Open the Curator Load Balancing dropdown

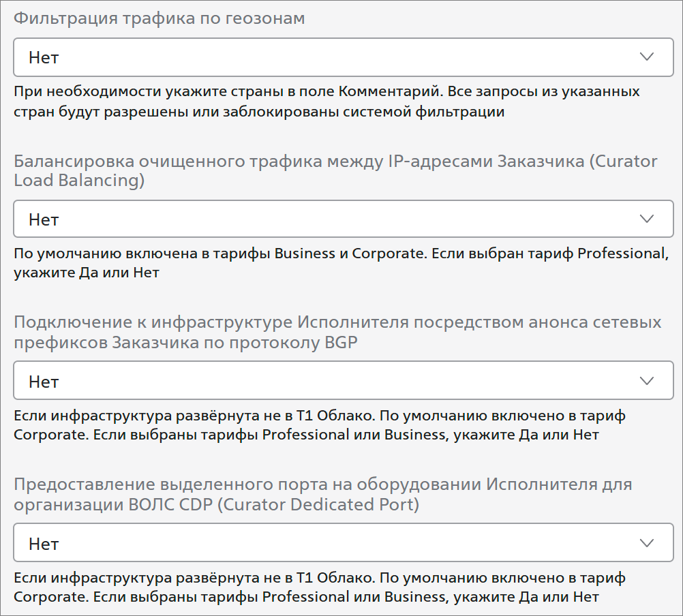coord(344,219)
